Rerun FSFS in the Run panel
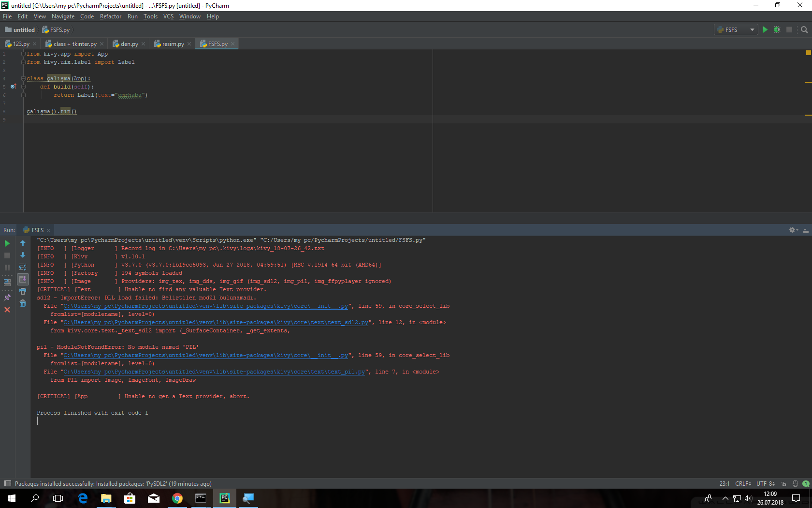812x508 pixels. coord(7,243)
